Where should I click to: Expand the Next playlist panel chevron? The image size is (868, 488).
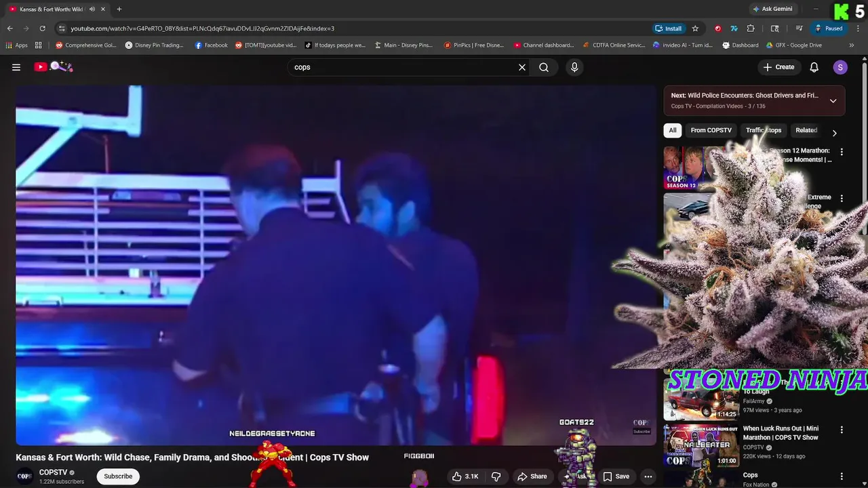coord(833,100)
